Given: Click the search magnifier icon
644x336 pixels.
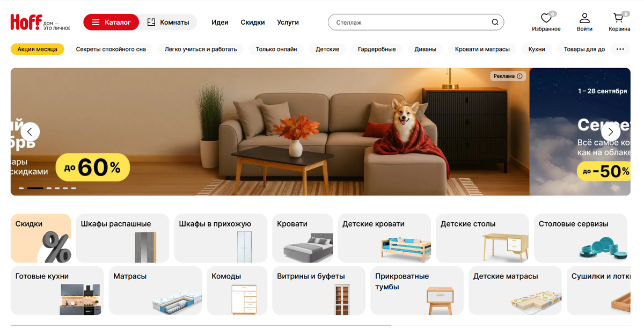Looking at the screenshot, I should tap(495, 23).
